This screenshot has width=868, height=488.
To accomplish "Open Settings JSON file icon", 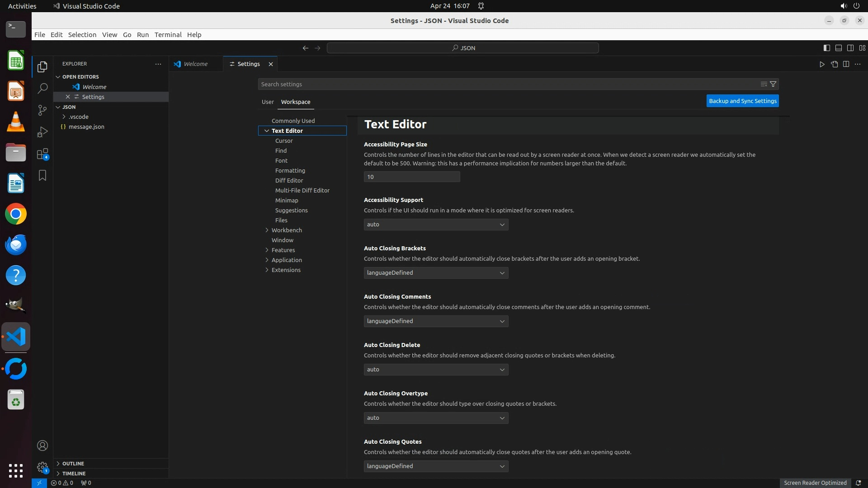I will (834, 64).
